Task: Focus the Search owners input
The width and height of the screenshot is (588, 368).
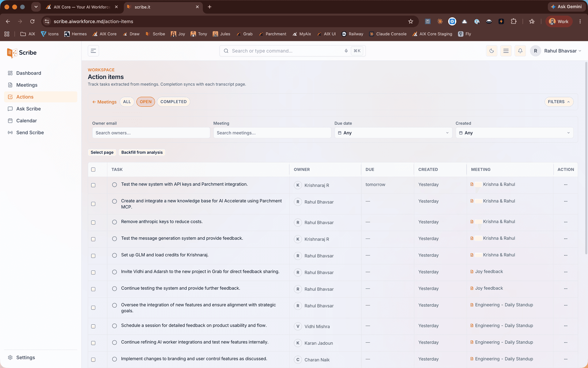Action: click(x=151, y=133)
